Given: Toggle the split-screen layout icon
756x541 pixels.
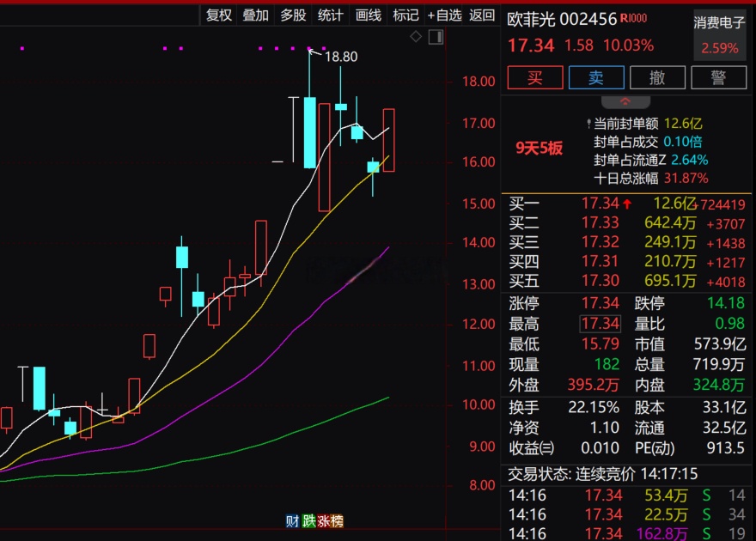Looking at the screenshot, I should pos(436,36).
